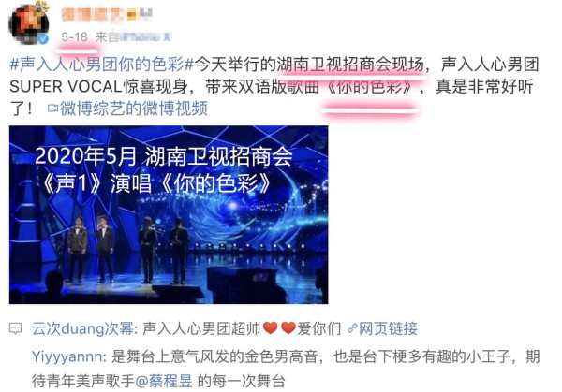Viewport: 562px width, 392px height.
Task: Click the second red heart emoji
Action: (288, 327)
